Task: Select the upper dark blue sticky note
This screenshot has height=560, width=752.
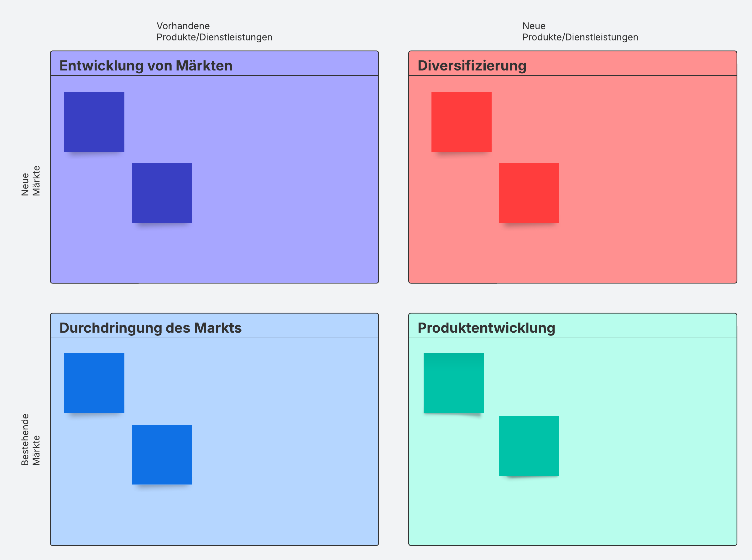Action: (94, 122)
